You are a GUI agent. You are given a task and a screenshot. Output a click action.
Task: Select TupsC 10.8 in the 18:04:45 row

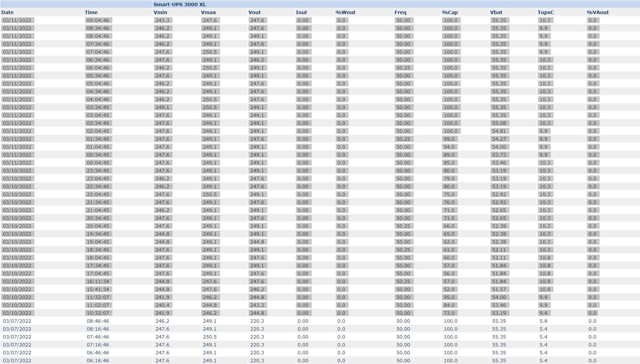click(x=545, y=258)
